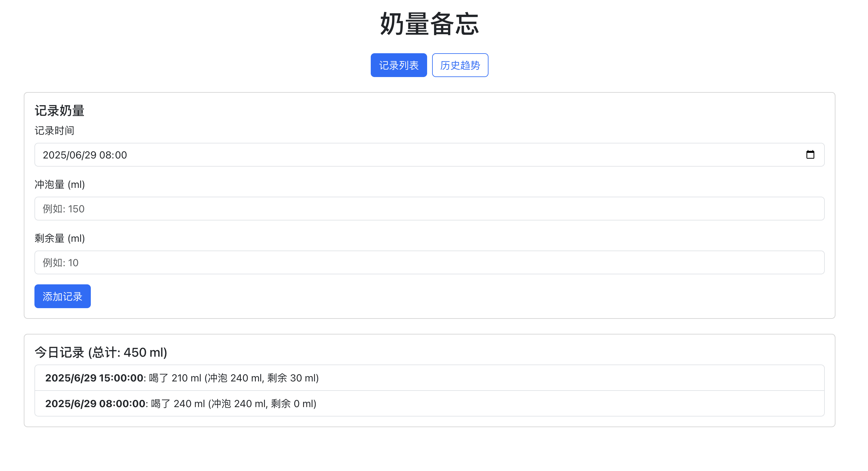The image size is (868, 471).
Task: Click the 今日记录 total heading
Action: [x=101, y=352]
